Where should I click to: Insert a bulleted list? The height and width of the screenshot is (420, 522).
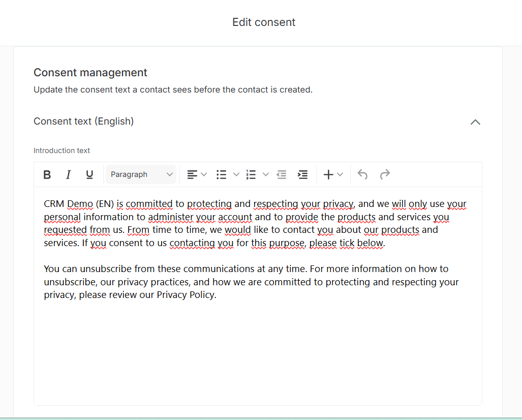[x=222, y=174]
